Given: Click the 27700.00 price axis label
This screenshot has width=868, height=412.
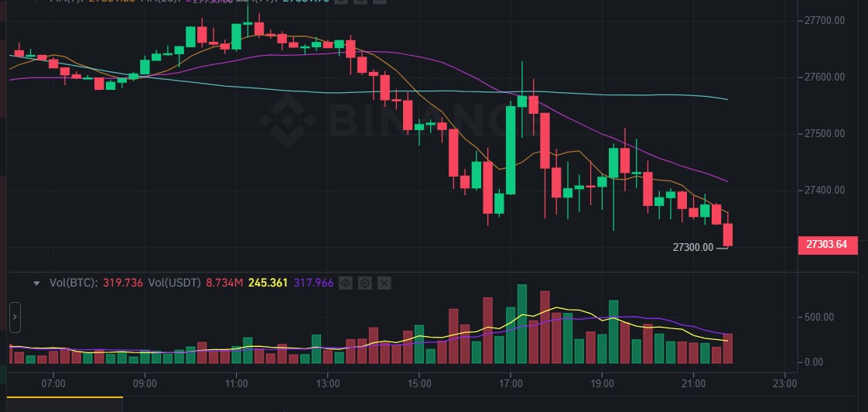Looking at the screenshot, I should tap(824, 20).
